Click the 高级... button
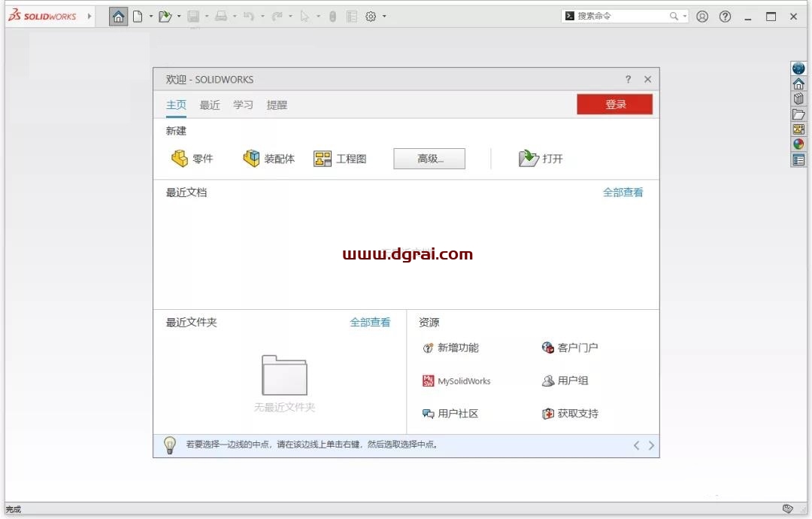 (x=429, y=159)
